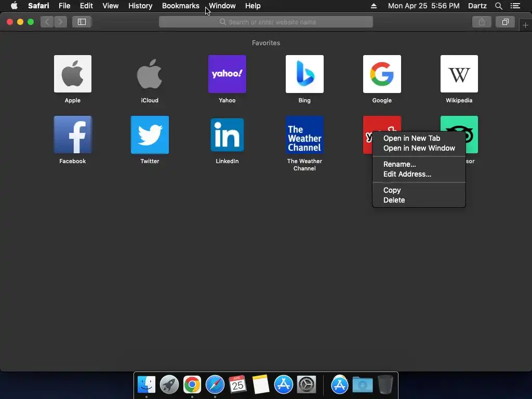Open the Trash in the Dock
The width and height of the screenshot is (532, 399).
(385, 385)
